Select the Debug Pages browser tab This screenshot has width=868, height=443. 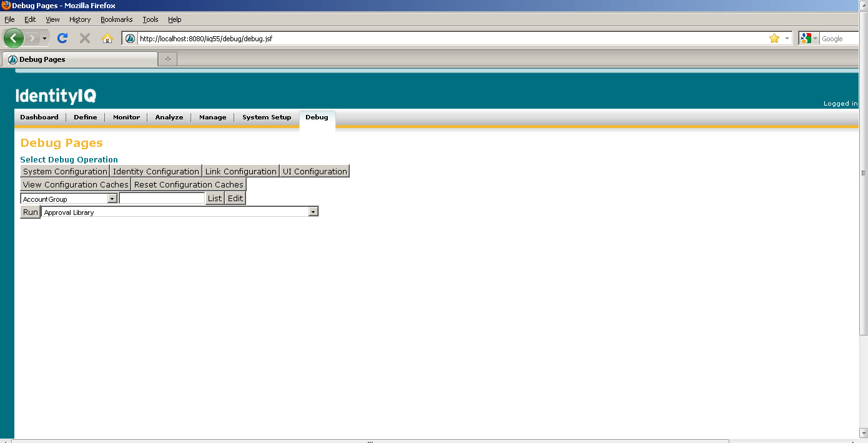pos(80,59)
